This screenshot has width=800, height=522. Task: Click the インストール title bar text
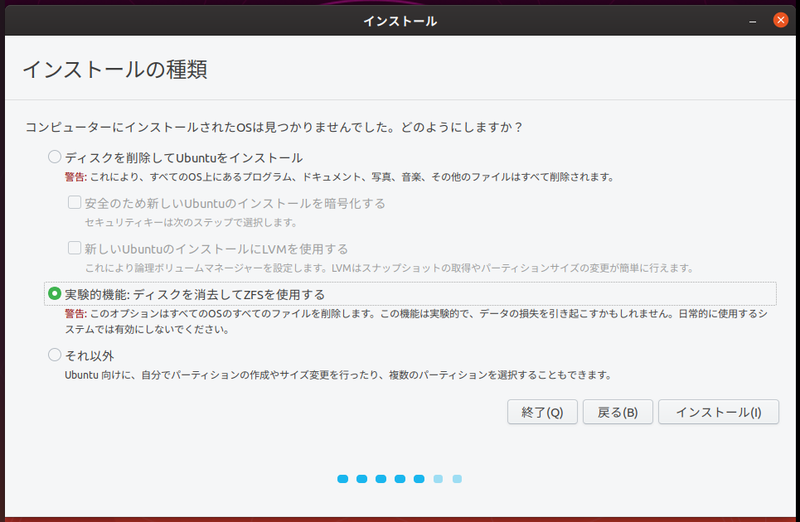400,21
